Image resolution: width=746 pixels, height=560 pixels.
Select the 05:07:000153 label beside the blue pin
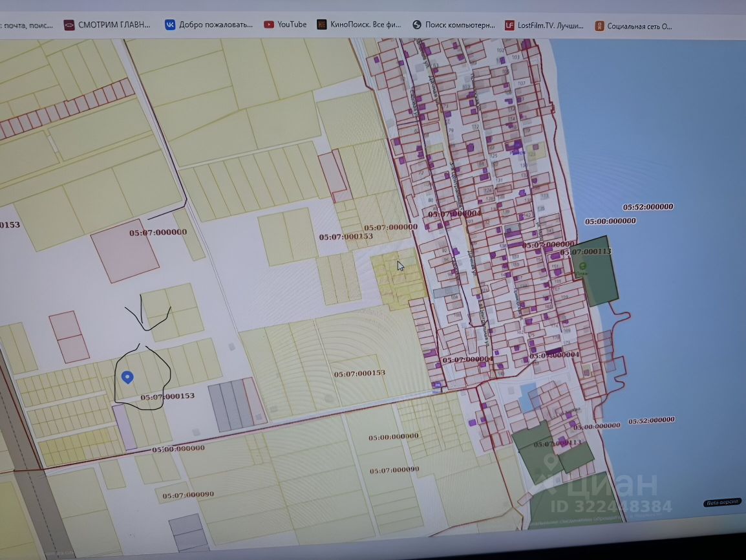click(x=167, y=396)
